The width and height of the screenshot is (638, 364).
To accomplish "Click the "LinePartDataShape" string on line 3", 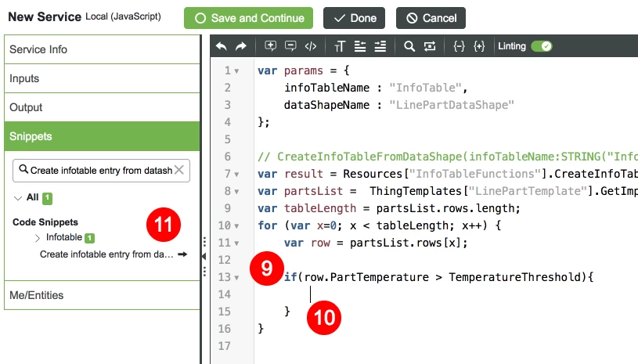I will coord(452,105).
